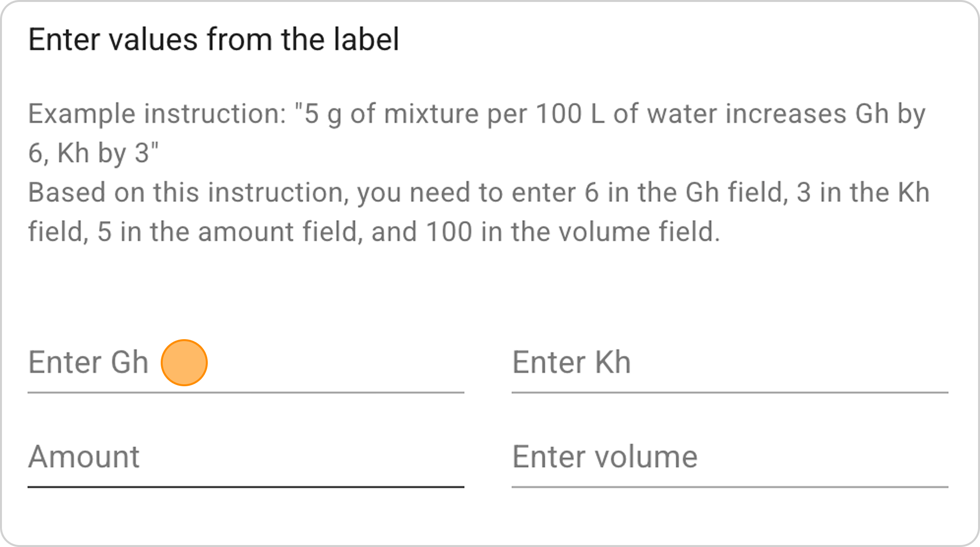Viewport: 980px width, 547px height.
Task: Click the 'Enter Gh' placeholder text
Action: coord(88,363)
